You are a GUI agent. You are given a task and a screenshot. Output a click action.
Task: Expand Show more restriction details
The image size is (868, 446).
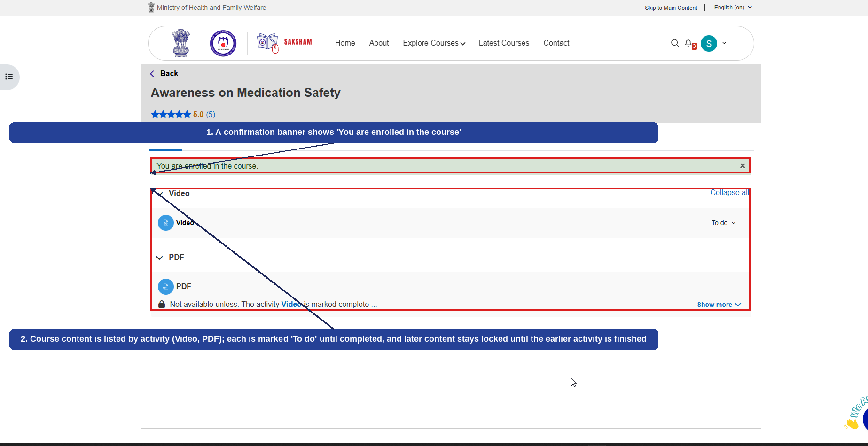click(719, 305)
